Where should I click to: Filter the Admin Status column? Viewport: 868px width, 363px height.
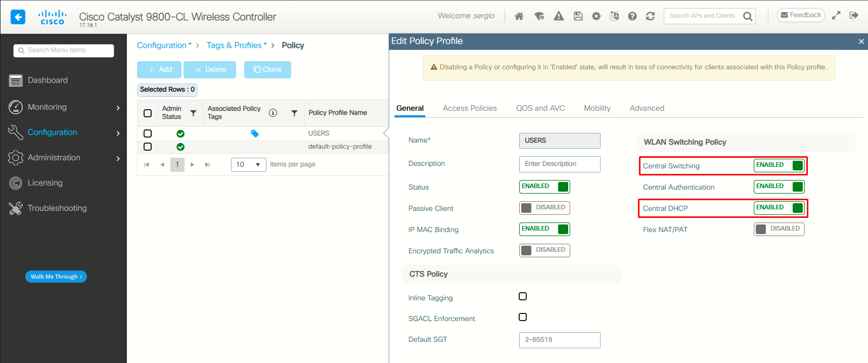click(x=193, y=113)
